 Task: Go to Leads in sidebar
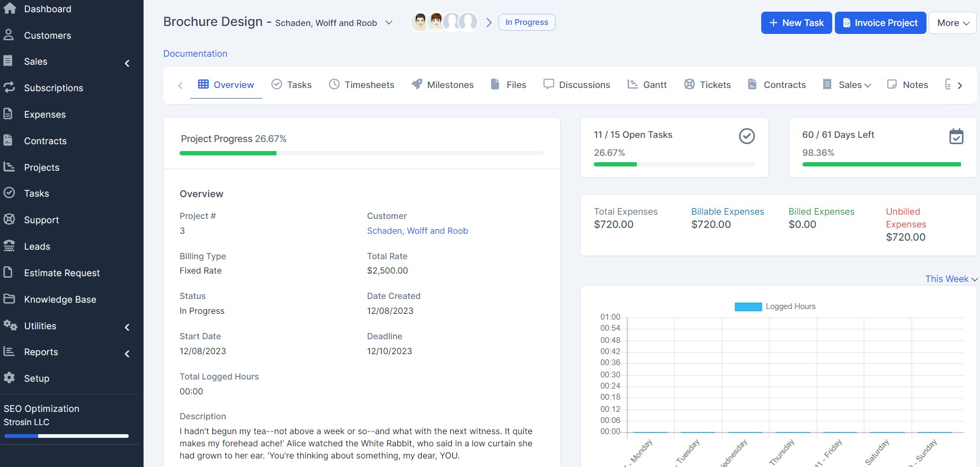point(37,246)
